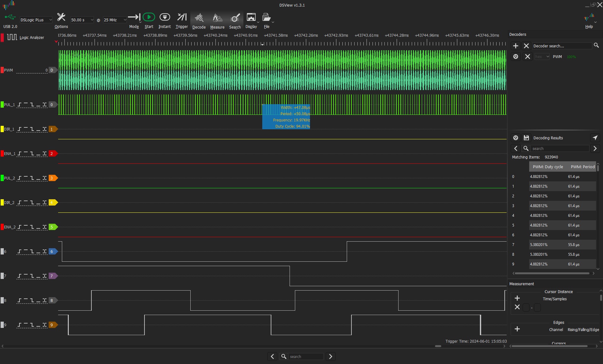This screenshot has width=603, height=364.
Task: Jump to next match in bottom search bar
Action: click(330, 357)
